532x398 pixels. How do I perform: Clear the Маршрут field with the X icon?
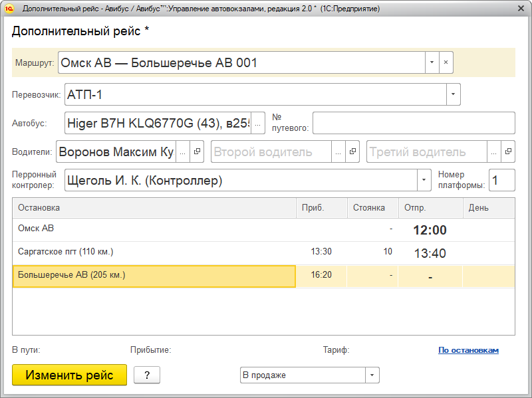point(446,62)
